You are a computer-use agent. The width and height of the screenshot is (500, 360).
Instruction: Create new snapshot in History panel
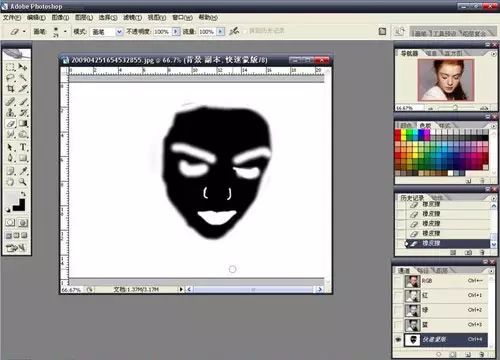coord(468,253)
